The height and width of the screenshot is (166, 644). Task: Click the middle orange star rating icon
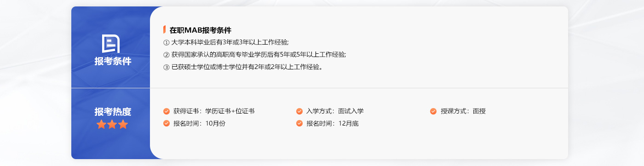point(112,124)
